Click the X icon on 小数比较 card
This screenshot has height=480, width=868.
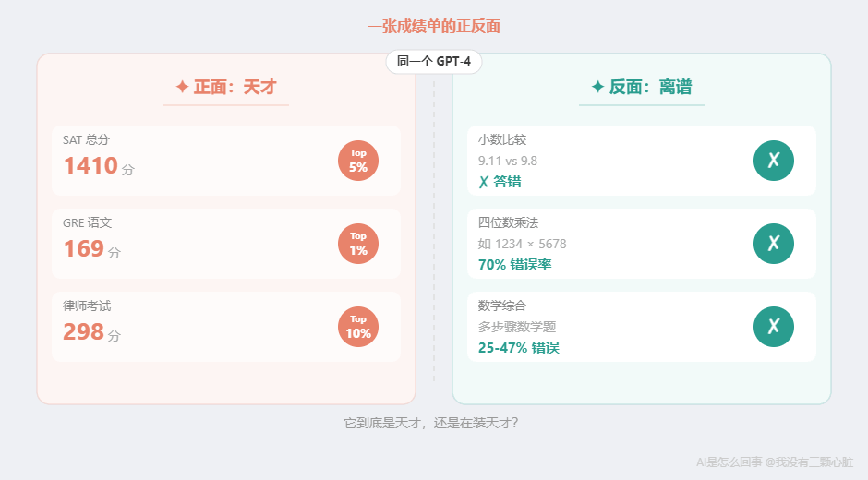774,161
